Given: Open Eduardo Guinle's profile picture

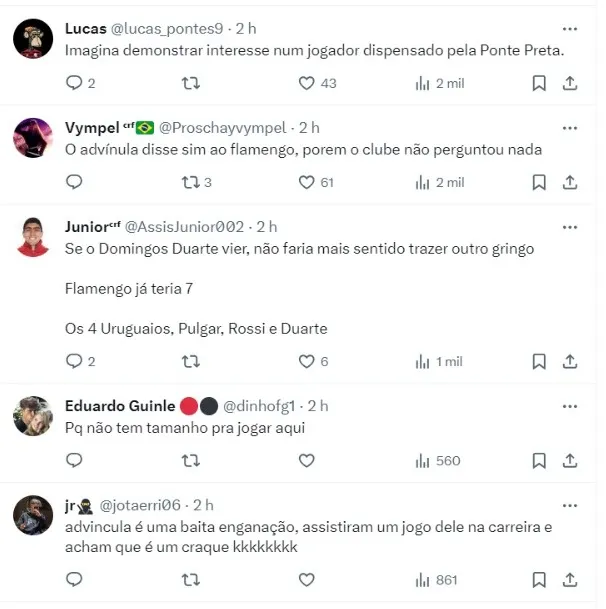Looking at the screenshot, I should point(33,416).
